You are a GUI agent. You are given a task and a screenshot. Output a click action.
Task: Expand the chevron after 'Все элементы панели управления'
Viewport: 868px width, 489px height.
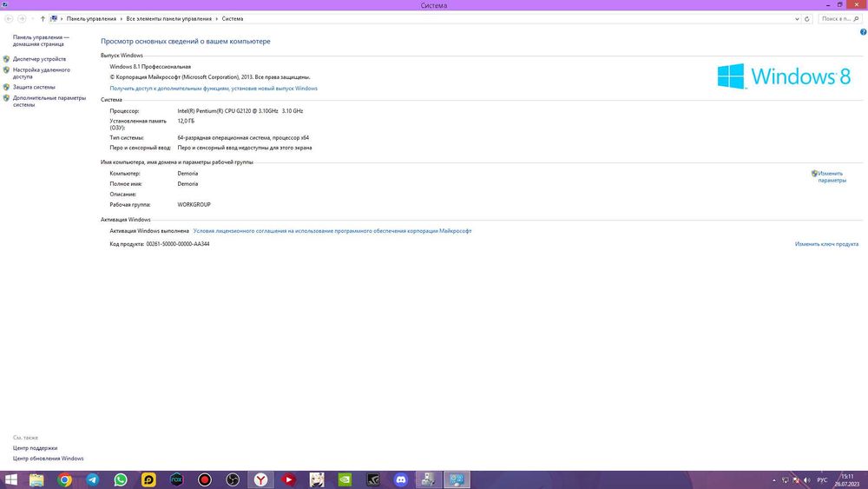(x=216, y=19)
